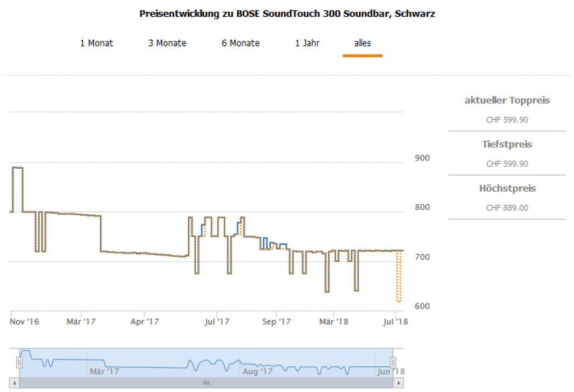This screenshot has height=392, width=574.
Task: Click the 889 price peak at Nov '16
Action: pyautogui.click(x=17, y=167)
